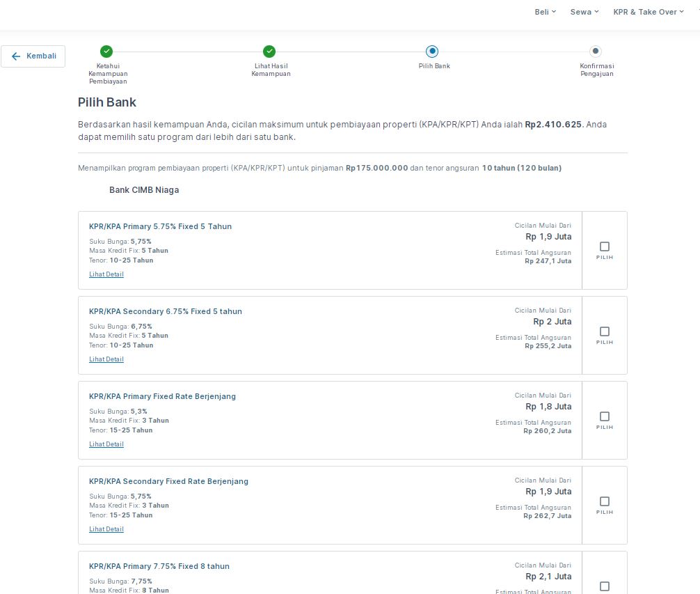Viewport: 700px width, 594px height.
Task: View Lihat Detail for Secondary 6.75% Fixed 5 tahun
Action: [x=106, y=359]
